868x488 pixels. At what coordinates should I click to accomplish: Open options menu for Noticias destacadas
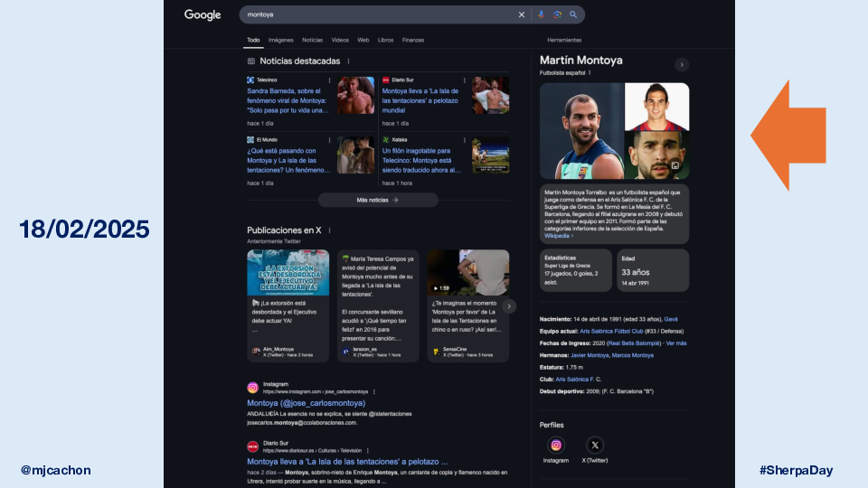(x=348, y=61)
